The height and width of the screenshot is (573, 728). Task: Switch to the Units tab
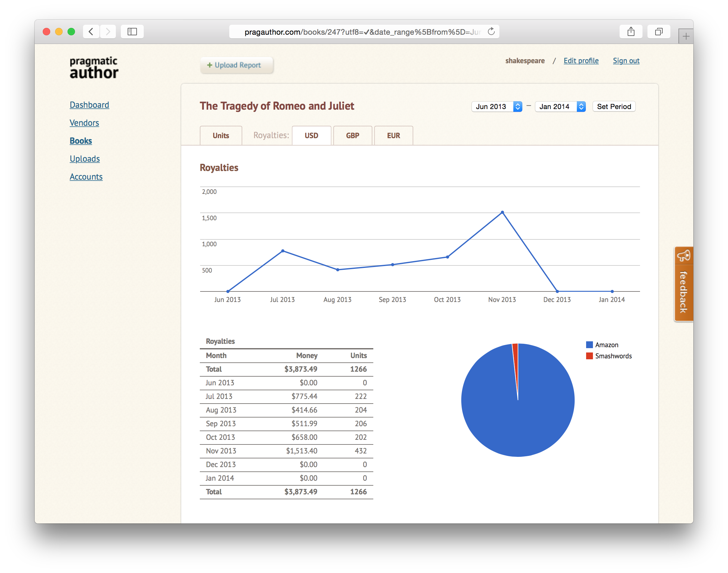(x=221, y=136)
